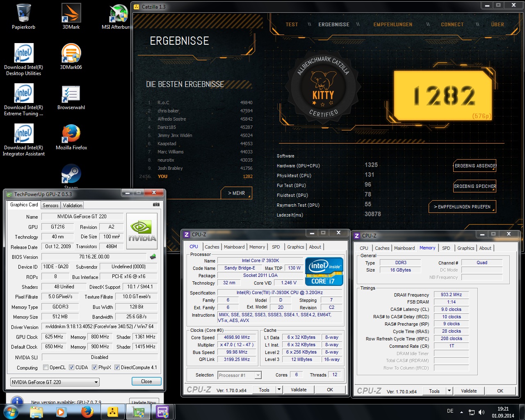This screenshot has width=525, height=420.
Task: Click ERGEBNIS SPEICHERN button
Action: click(475, 186)
